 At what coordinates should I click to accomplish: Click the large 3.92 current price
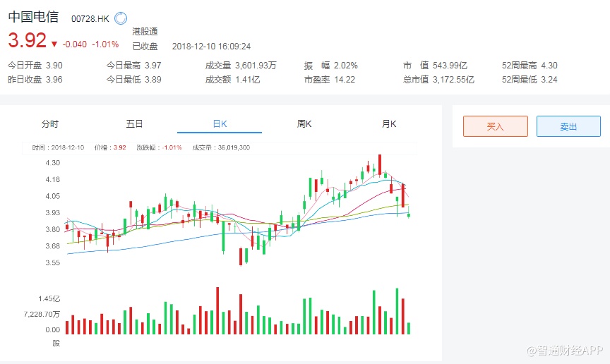click(x=28, y=40)
